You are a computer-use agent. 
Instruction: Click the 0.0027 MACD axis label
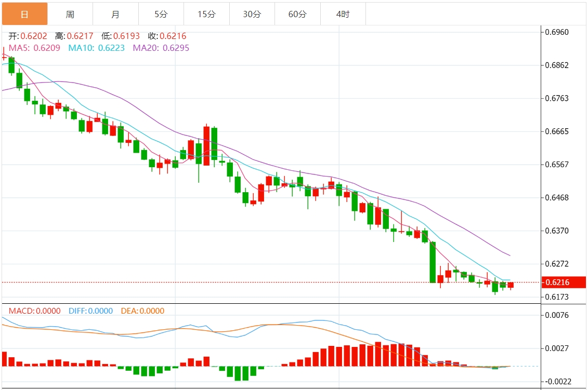(x=557, y=348)
